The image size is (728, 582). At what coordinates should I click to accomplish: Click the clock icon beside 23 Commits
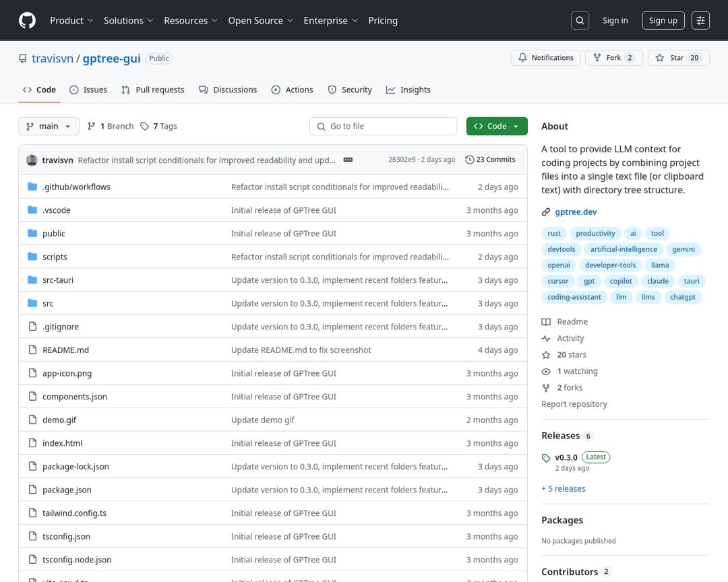pos(469,160)
